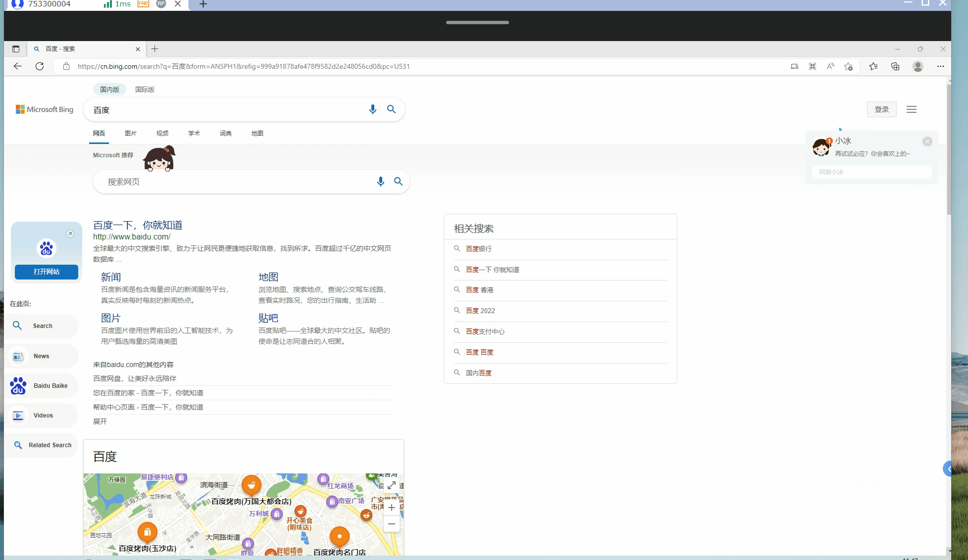Click the 打开网站 button
Screen dimensions: 968x560
[x=47, y=272]
